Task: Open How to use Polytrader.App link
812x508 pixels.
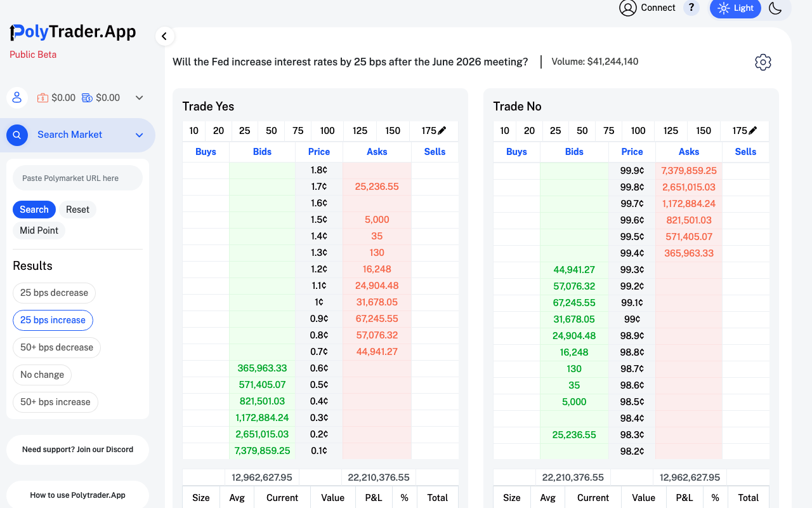Action: 77,495
